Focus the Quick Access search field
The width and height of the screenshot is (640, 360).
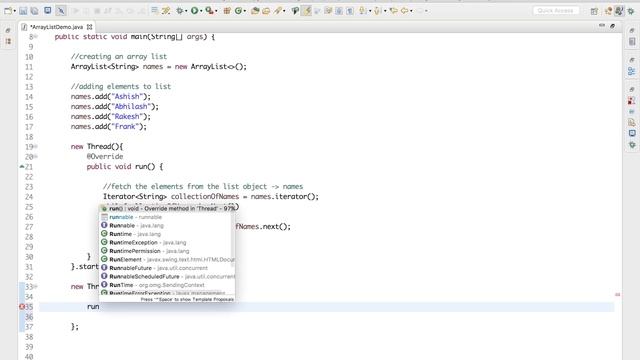(556, 11)
